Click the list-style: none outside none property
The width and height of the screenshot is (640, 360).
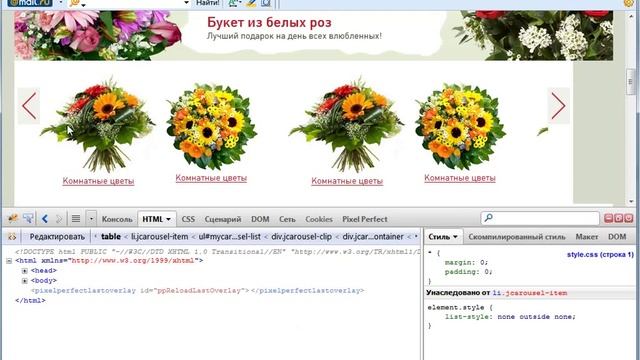coord(510,317)
